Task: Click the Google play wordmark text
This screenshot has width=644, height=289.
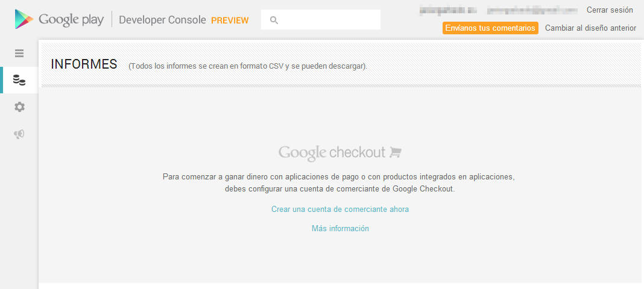Action: click(71, 20)
